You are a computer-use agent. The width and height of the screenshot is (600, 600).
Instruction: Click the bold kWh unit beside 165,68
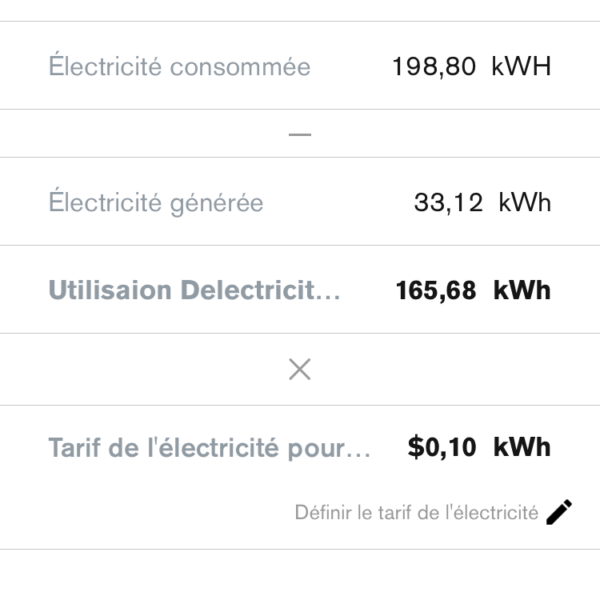coord(522,291)
